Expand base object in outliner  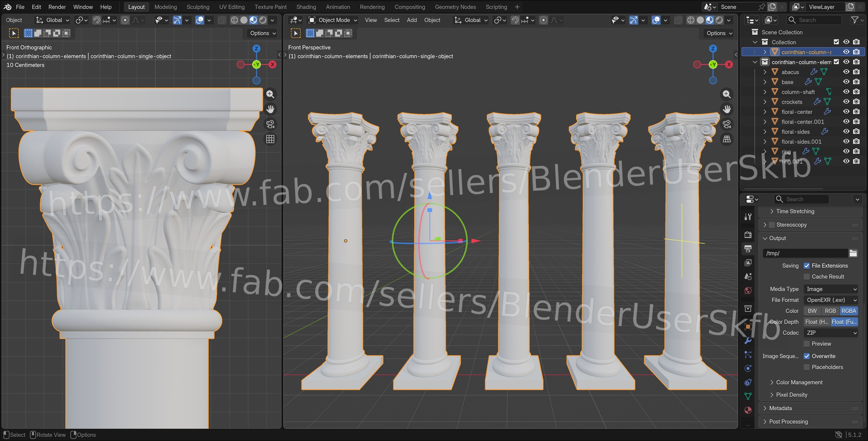click(765, 82)
